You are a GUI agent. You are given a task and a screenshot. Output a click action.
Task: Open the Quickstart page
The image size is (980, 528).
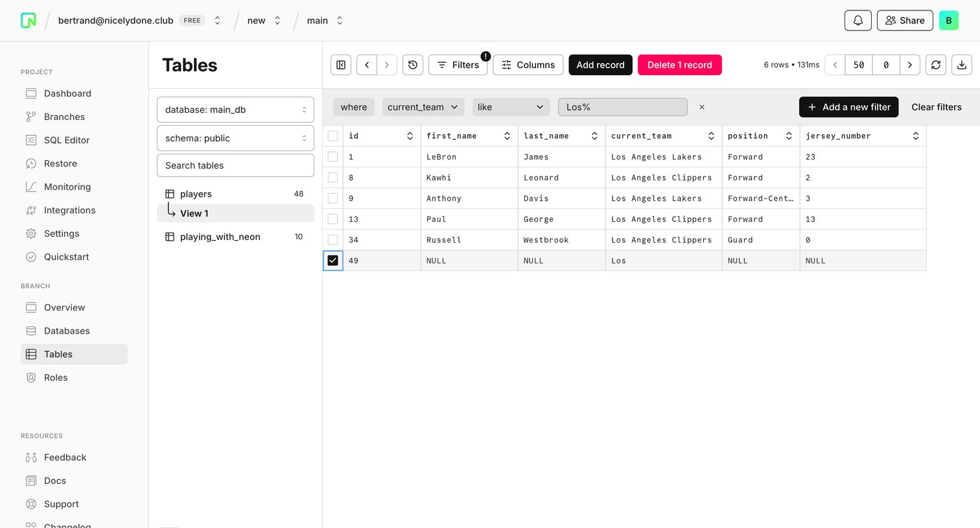66,257
